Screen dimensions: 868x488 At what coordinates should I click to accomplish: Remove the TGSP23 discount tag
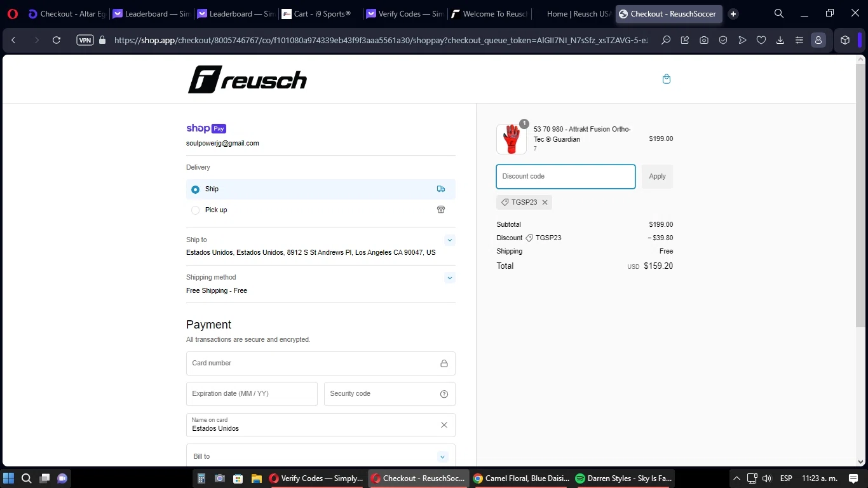coord(545,203)
